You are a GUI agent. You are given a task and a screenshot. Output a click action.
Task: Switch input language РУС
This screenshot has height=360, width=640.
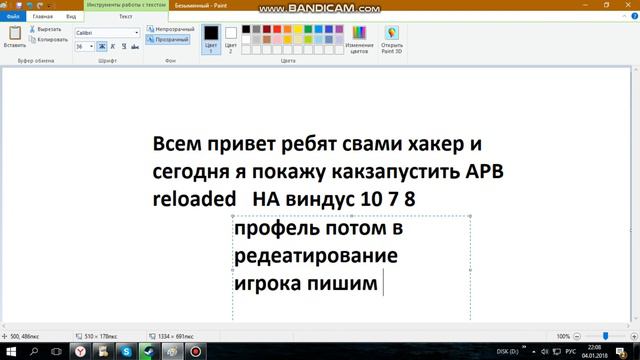coord(571,351)
